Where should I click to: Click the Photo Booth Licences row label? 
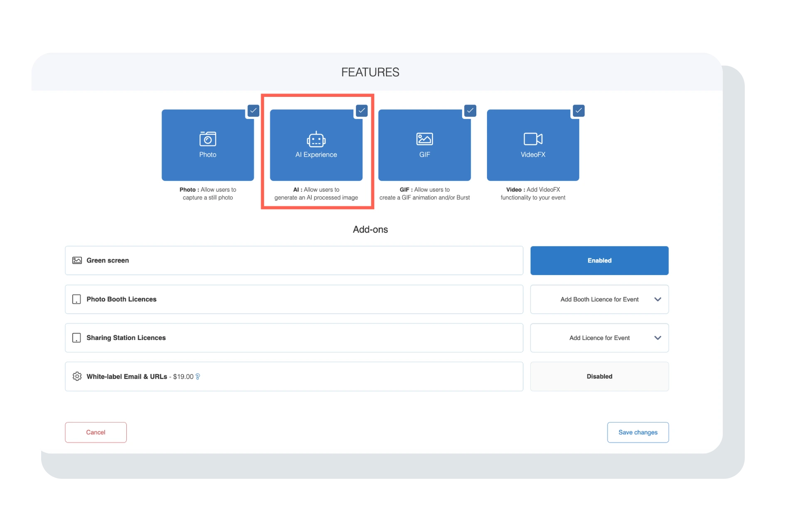[x=121, y=299]
